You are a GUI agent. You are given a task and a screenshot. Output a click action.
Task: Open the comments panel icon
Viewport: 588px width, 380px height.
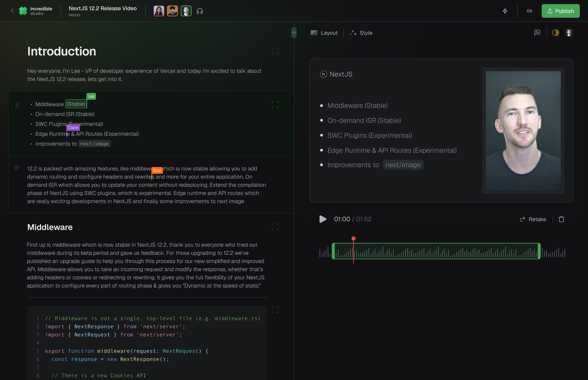[537, 33]
